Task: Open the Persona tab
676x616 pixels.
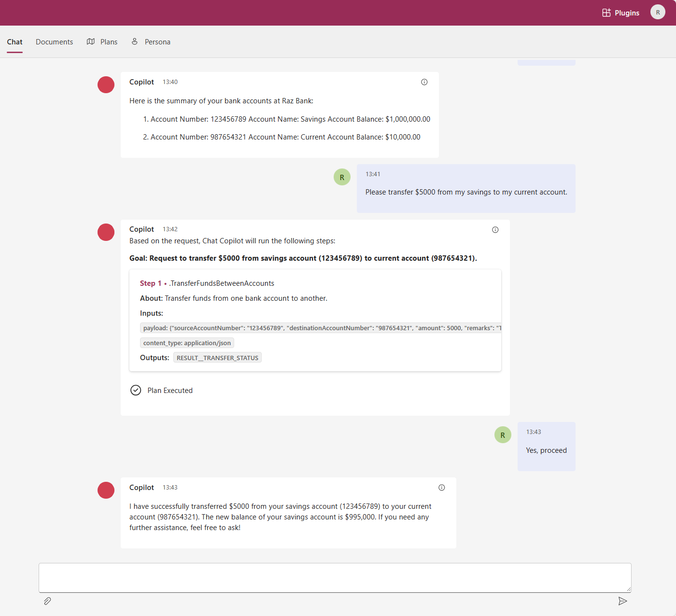Action: pyautogui.click(x=157, y=42)
